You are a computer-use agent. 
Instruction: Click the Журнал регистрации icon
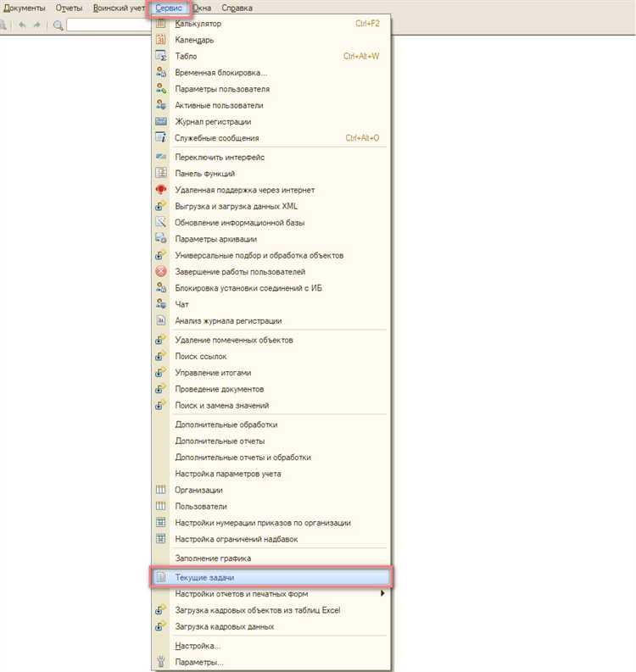coord(160,122)
